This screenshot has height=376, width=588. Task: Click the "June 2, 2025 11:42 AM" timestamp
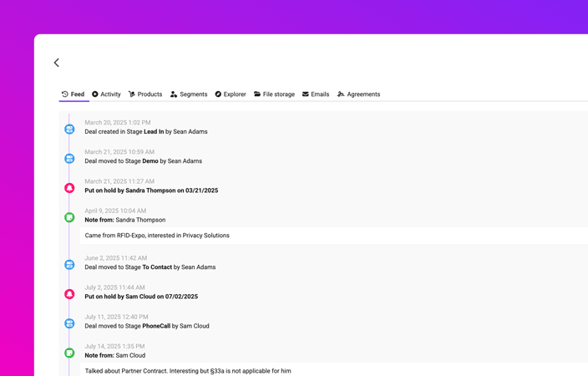click(116, 258)
